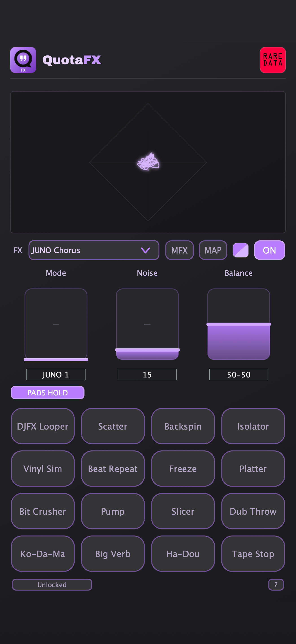The image size is (296, 644).
Task: Click the Noise parameter label
Action: (147, 273)
